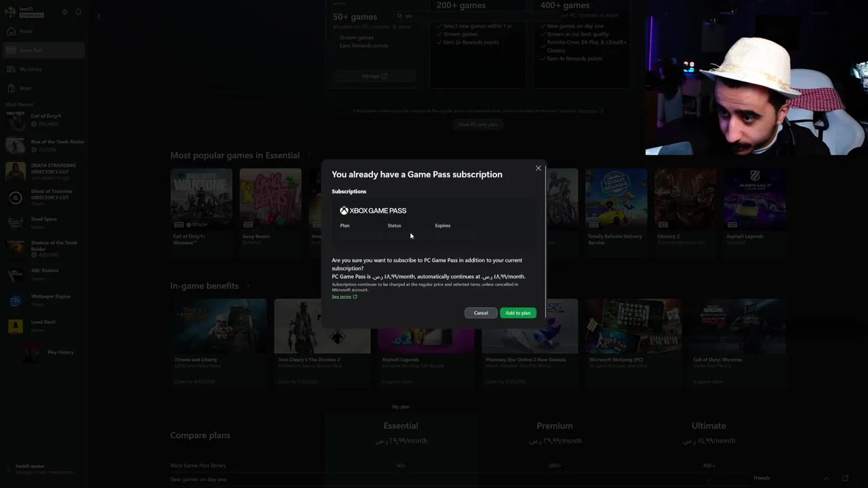Screen dimensions: 868x488
Task: Expand Friends panel with up chevron
Action: click(x=826, y=479)
